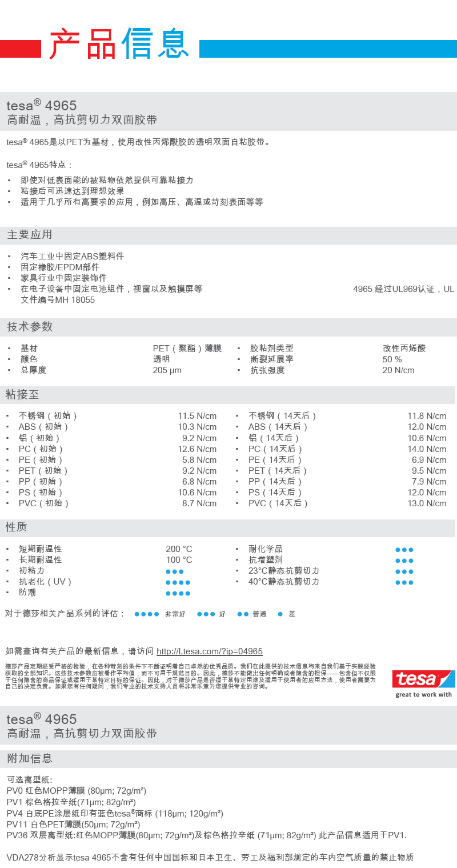457x868 pixels.
Task: Click the tagline great to work with
Action: tap(424, 694)
